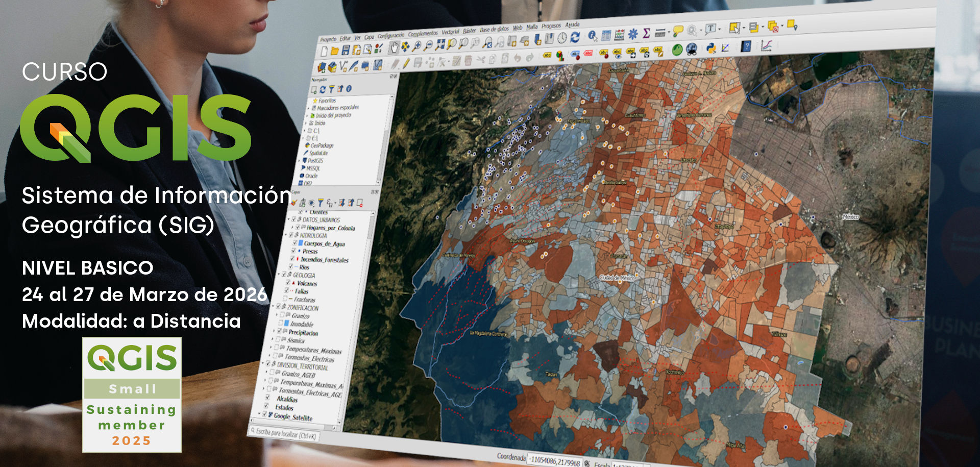The image size is (980, 467).
Task: Open the Statistics summary panel (Σ icon)
Action: pos(646,33)
